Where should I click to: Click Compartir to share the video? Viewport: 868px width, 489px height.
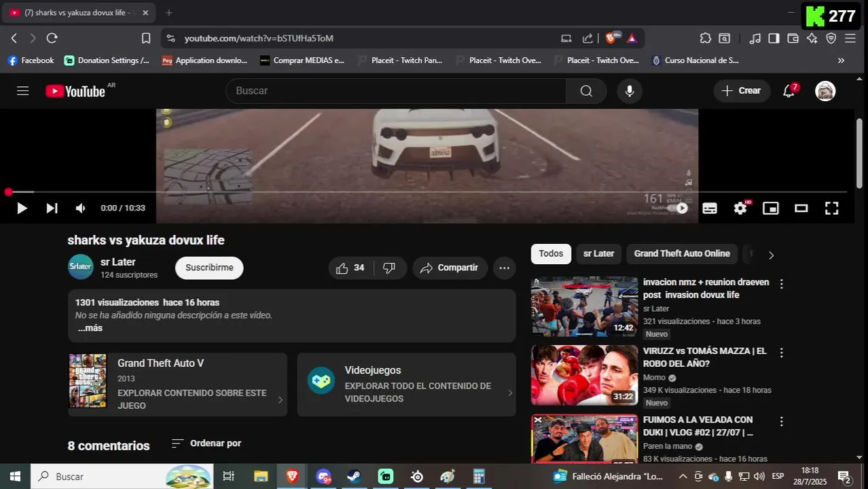pos(450,268)
